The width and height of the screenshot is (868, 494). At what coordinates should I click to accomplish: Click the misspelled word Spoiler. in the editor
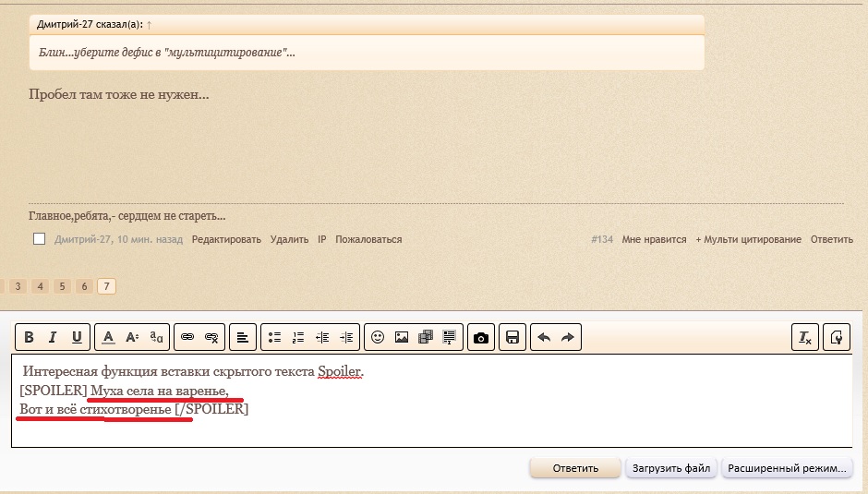[x=341, y=371]
